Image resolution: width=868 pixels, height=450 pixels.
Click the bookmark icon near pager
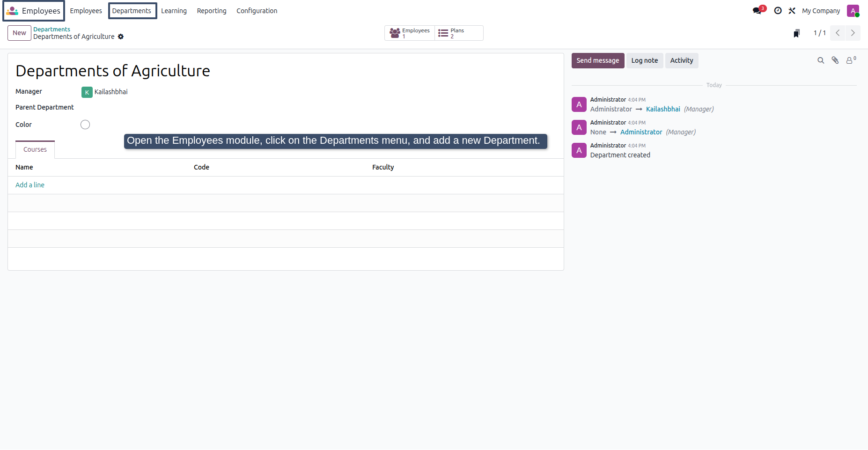click(796, 33)
